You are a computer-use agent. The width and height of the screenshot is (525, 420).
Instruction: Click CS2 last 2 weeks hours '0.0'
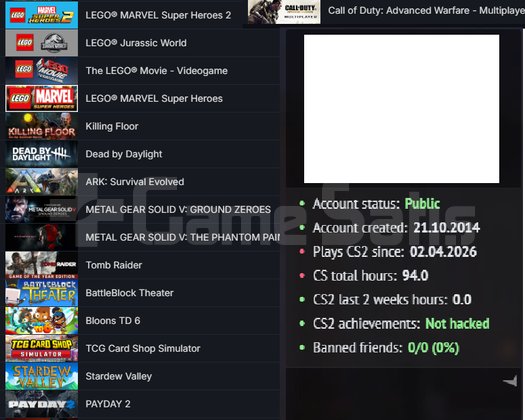point(462,299)
